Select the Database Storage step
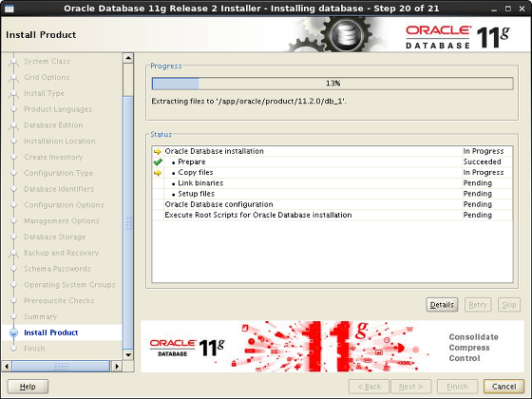532x399 pixels. click(x=55, y=237)
